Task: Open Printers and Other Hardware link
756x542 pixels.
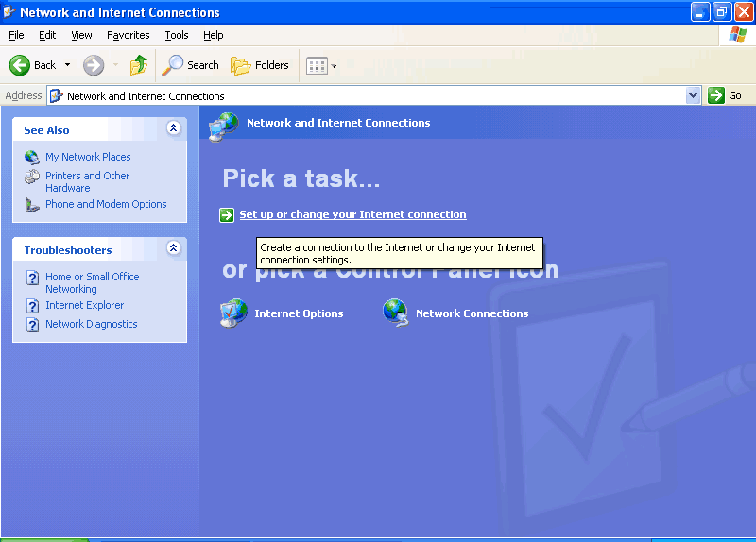Action: [87, 181]
